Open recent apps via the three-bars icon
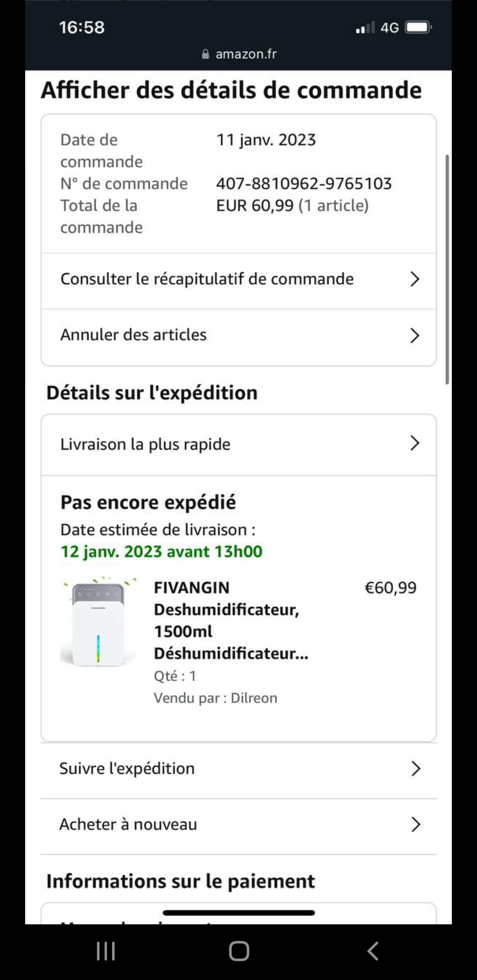 tap(106, 951)
